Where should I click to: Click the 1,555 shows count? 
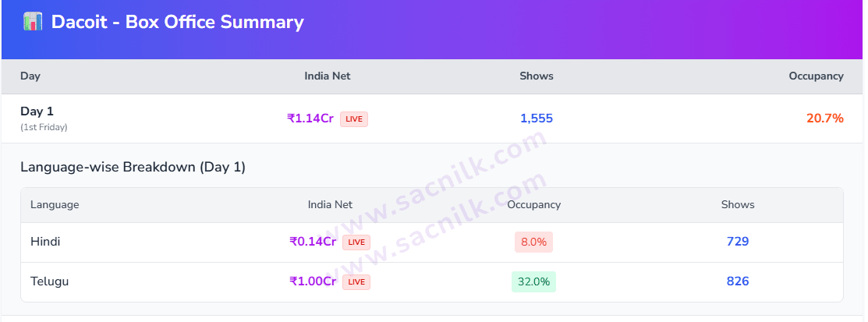[x=537, y=119]
